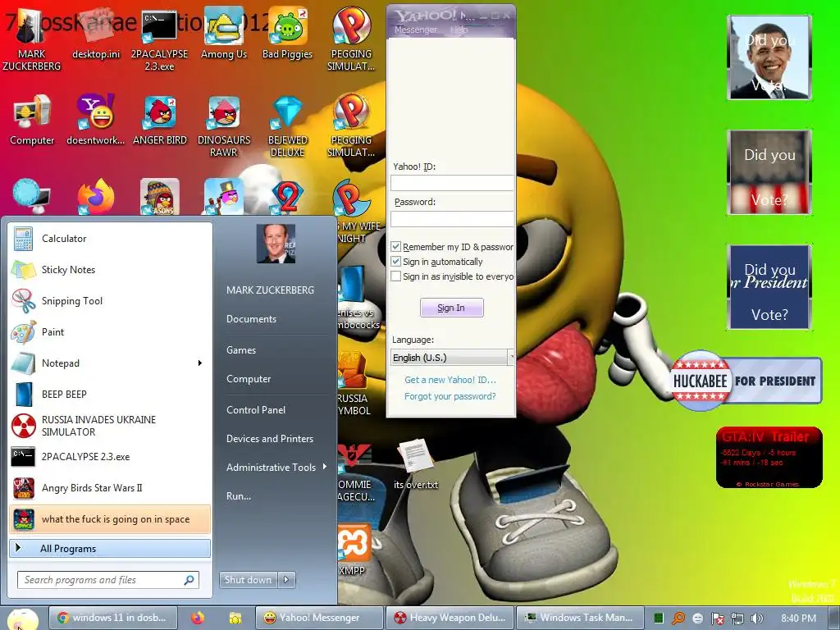
Task: Open the Yahoo doesntwork desktop icon
Action: pyautogui.click(x=96, y=120)
